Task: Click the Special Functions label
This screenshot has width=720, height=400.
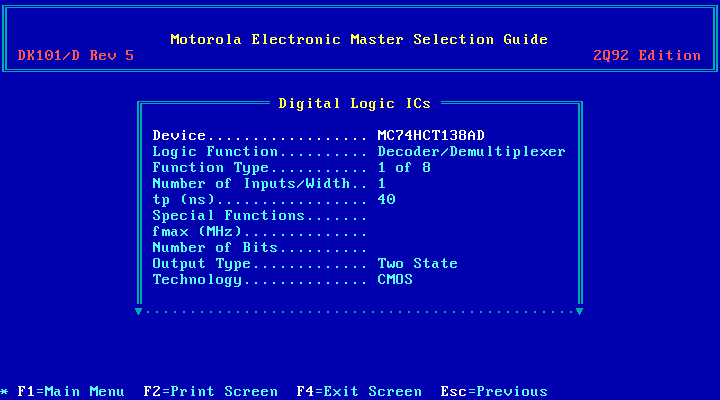Action: (x=228, y=215)
